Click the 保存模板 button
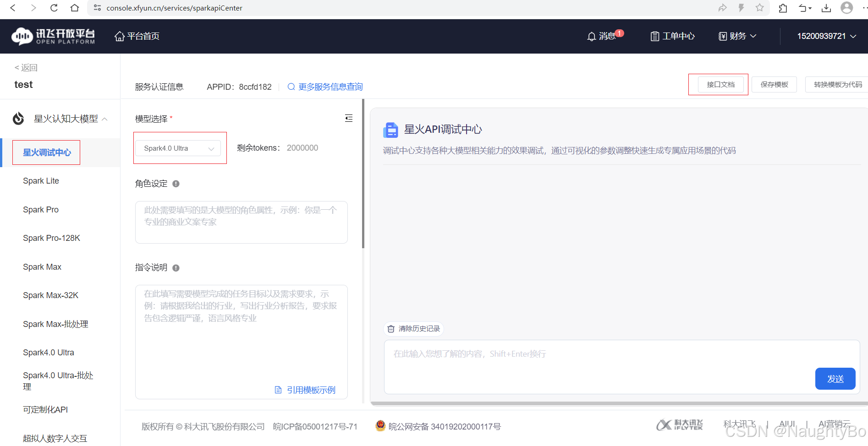 [774, 84]
